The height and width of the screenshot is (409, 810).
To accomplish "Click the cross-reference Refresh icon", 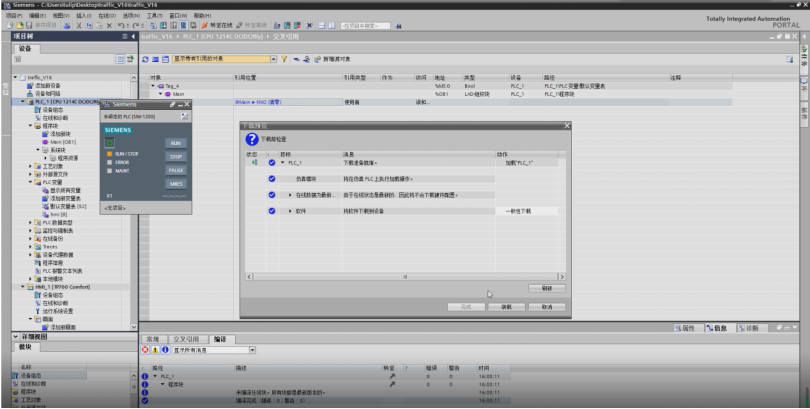I will click(x=145, y=59).
